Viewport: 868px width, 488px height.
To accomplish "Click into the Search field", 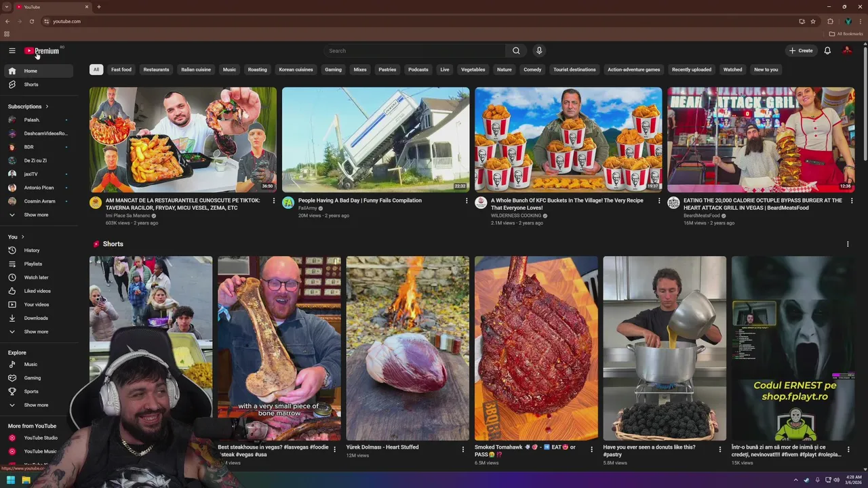I will [414, 51].
